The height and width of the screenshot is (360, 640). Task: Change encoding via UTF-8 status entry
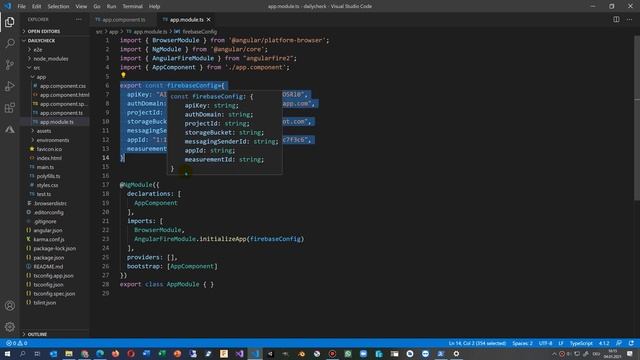(x=545, y=343)
